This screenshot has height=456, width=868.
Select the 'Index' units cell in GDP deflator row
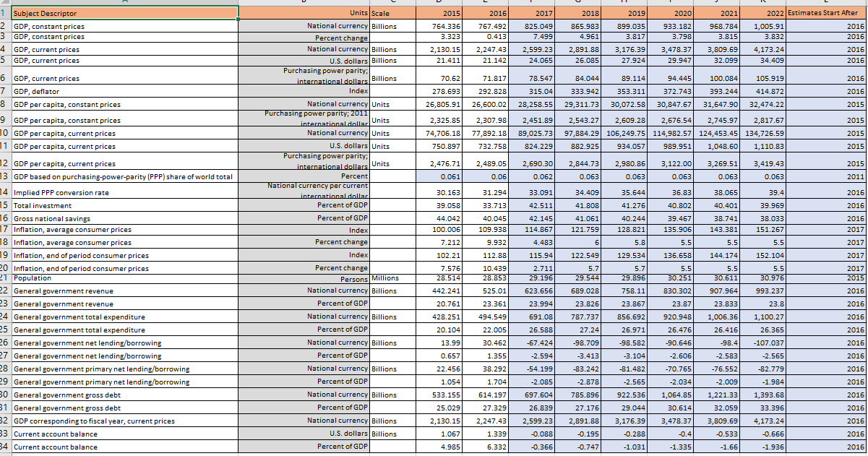tap(304, 91)
